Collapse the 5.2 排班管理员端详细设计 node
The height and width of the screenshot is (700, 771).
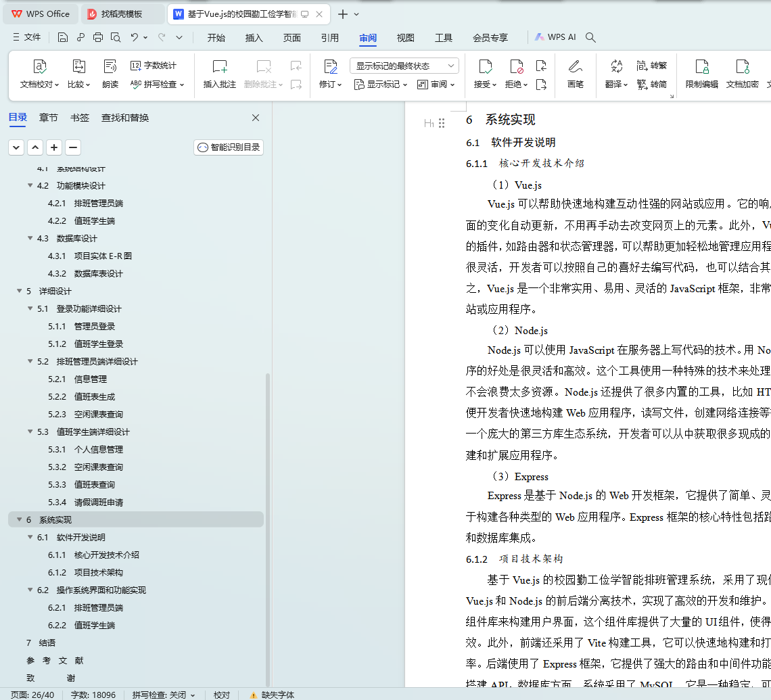pyautogui.click(x=30, y=361)
